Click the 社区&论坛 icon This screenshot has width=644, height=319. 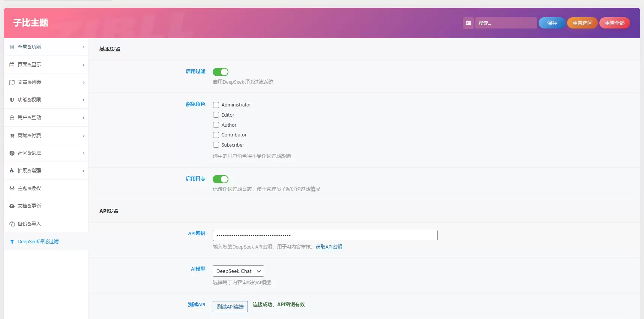click(x=12, y=153)
